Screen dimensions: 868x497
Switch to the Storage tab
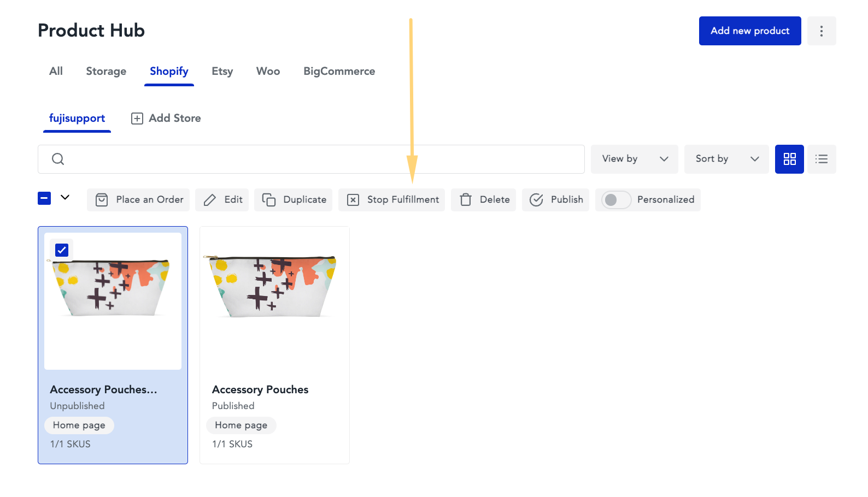106,72
